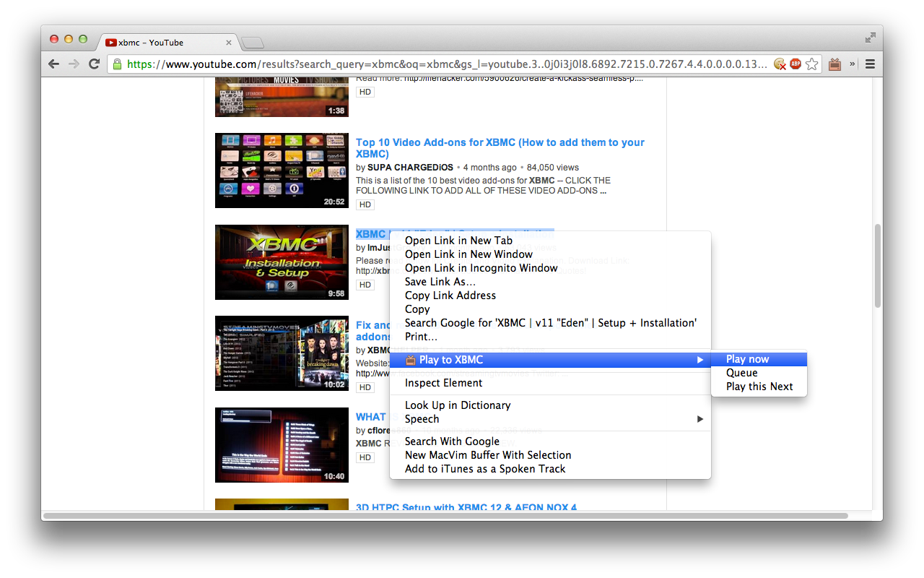This screenshot has width=924, height=578.
Task: Select the 'xbmc – YouTube' tab
Action: coord(167,43)
